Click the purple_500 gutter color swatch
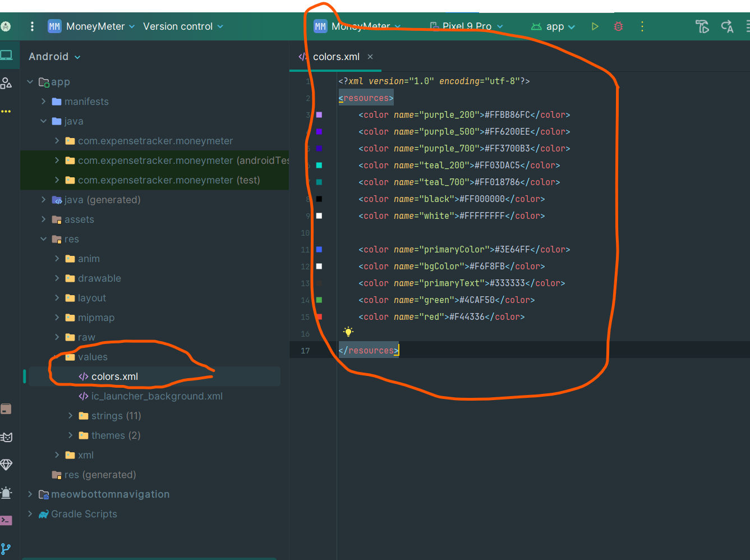Image resolution: width=750 pixels, height=560 pixels. point(319,131)
